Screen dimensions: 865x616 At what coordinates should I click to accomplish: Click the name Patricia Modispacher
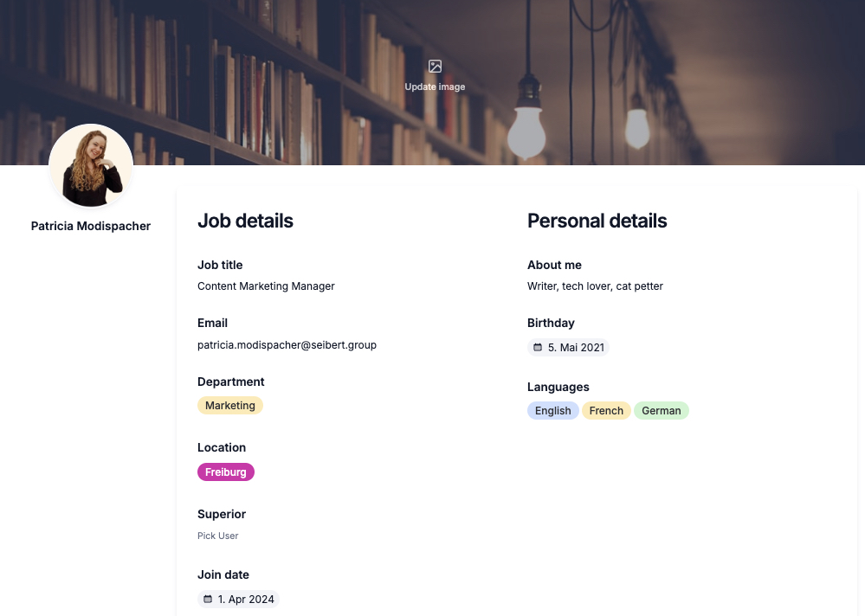pyautogui.click(x=91, y=226)
